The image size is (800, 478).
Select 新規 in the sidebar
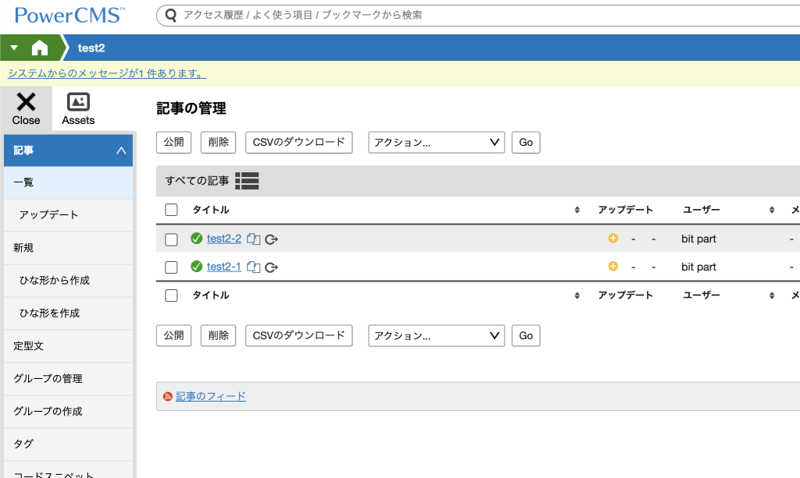68,247
